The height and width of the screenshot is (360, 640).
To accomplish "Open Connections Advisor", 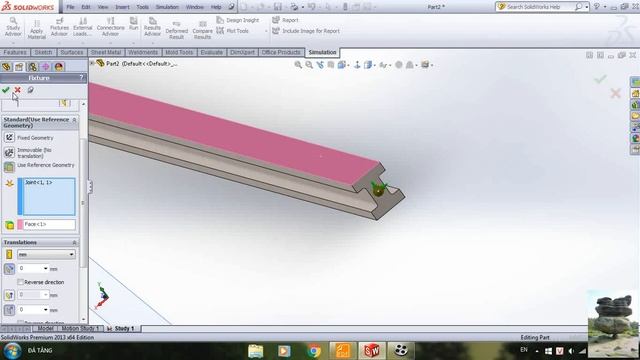I will (110, 27).
